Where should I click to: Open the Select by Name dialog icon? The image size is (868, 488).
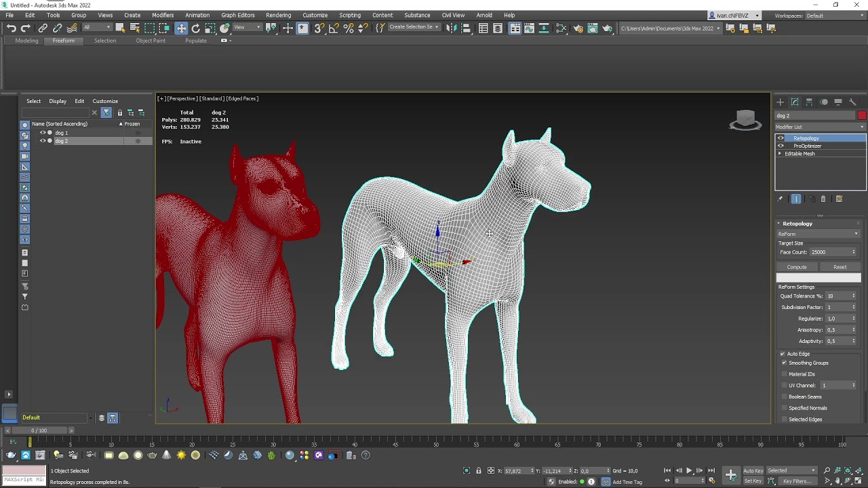pyautogui.click(x=135, y=28)
